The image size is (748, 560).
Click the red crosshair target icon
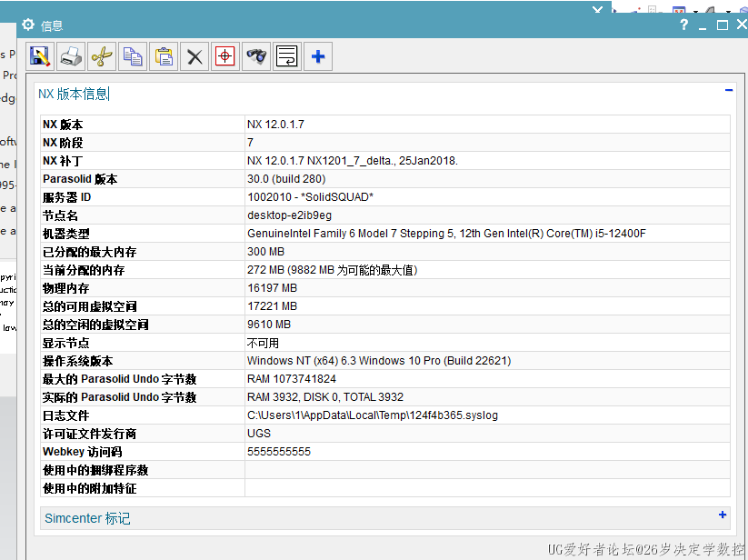pos(225,56)
